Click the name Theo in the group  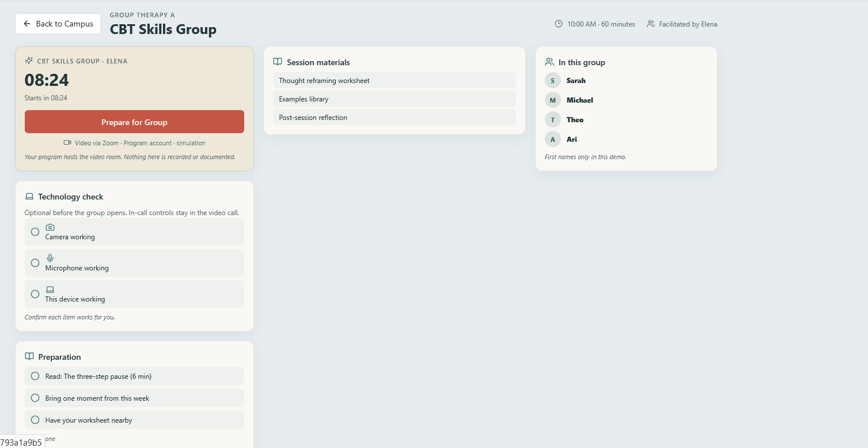point(575,120)
